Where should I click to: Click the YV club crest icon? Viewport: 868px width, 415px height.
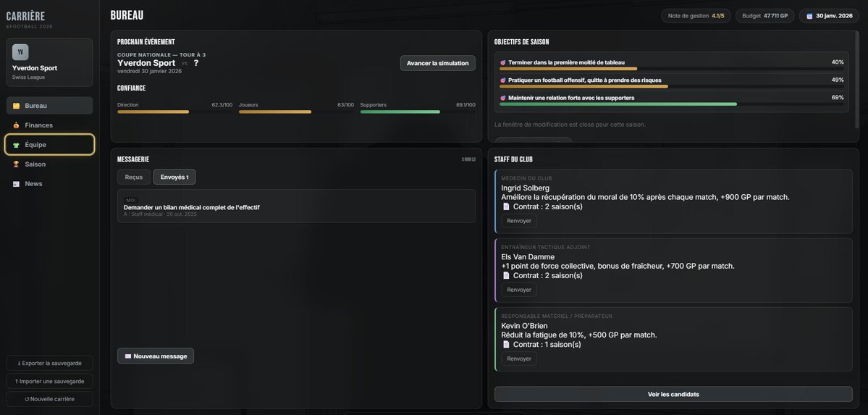[20, 52]
